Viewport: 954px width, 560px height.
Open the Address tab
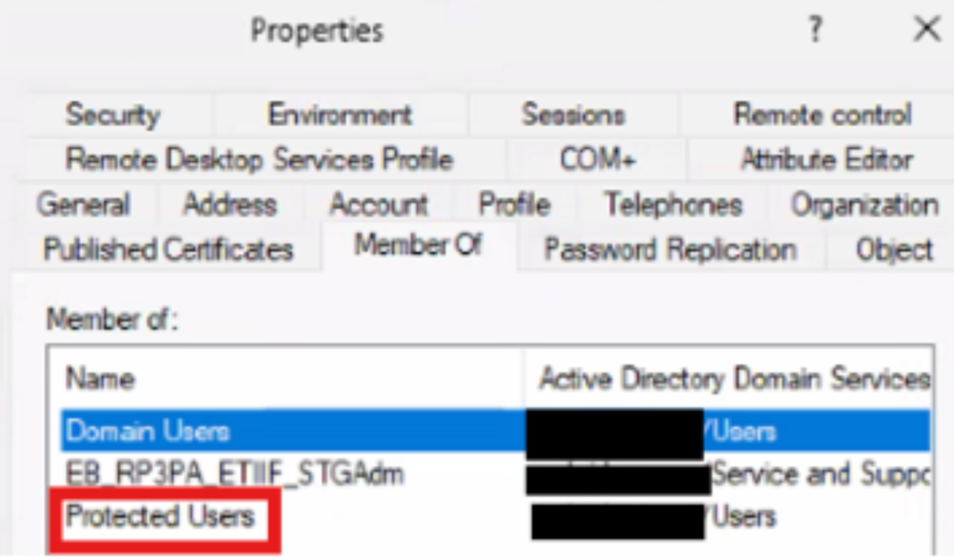[x=230, y=204]
